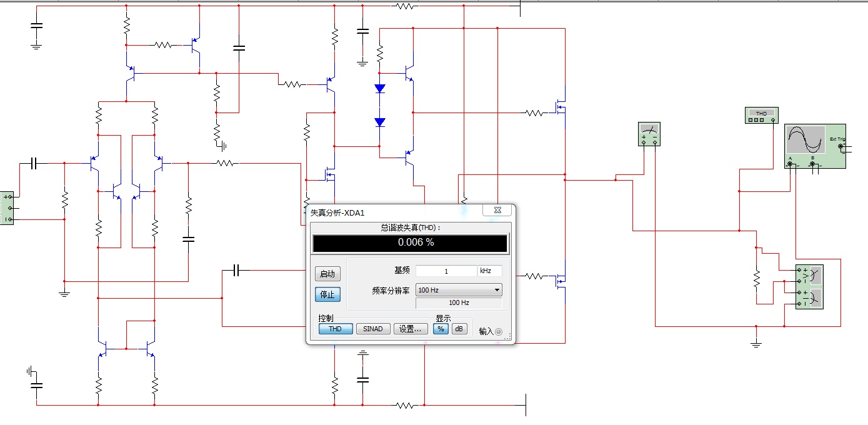
Task: Click the 停止 stop button
Action: tap(327, 294)
